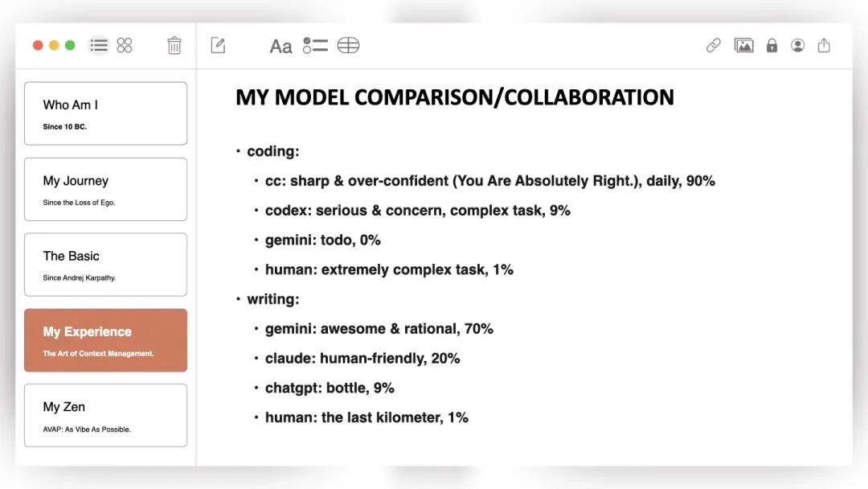Screen dimensions: 868x489
Task: Insert checklist using checklist icon
Action: point(316,45)
